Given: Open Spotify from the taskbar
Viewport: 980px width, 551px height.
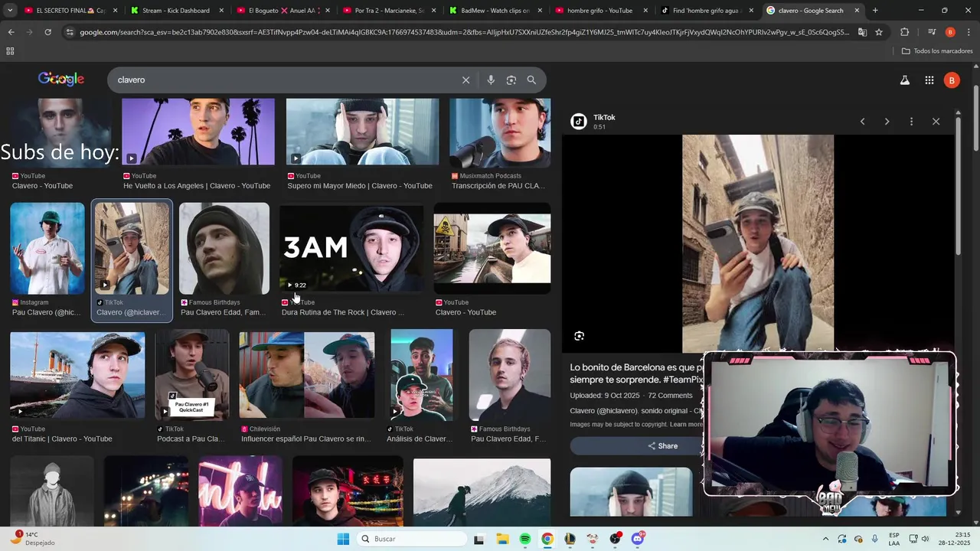Looking at the screenshot, I should pos(524,539).
